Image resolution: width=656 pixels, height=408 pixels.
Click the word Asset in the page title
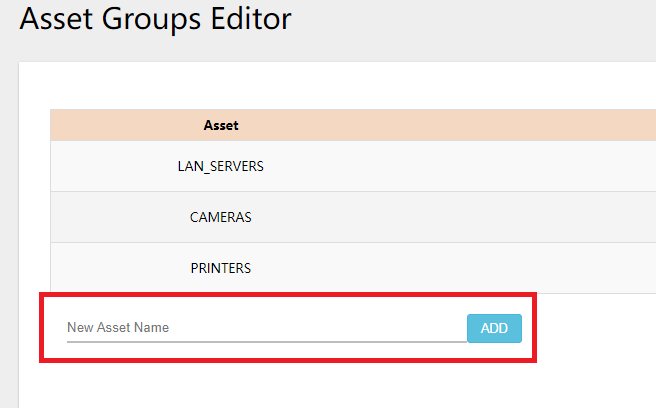[54, 19]
